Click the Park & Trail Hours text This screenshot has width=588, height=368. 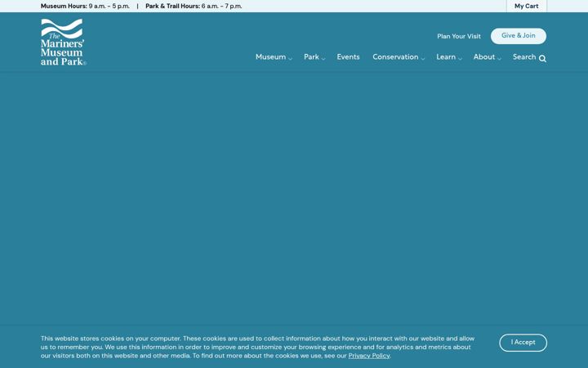point(194,6)
